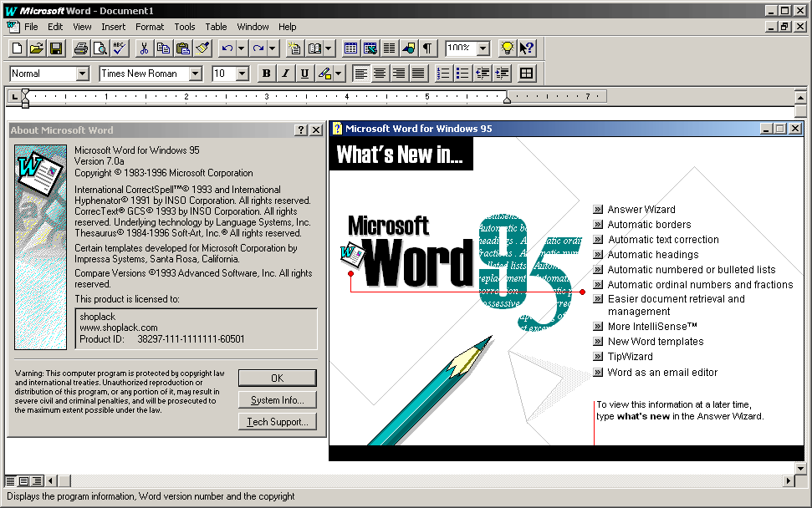
Task: Click the Copy icon
Action: (x=163, y=48)
